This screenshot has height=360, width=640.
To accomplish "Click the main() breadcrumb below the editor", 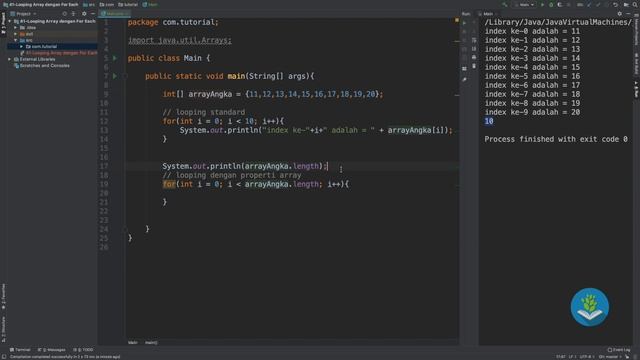I will tap(151, 342).
